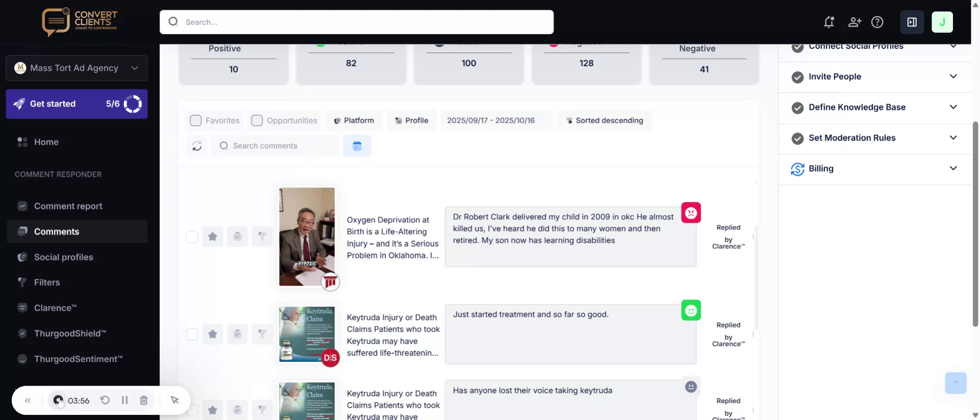
Task: Click the refresh comments icon
Action: (197, 146)
